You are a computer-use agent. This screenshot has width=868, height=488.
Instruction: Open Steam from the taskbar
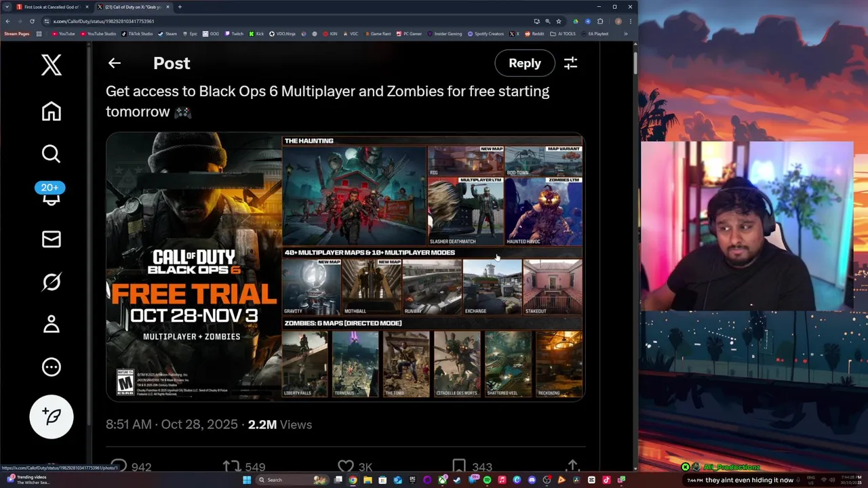click(456, 480)
